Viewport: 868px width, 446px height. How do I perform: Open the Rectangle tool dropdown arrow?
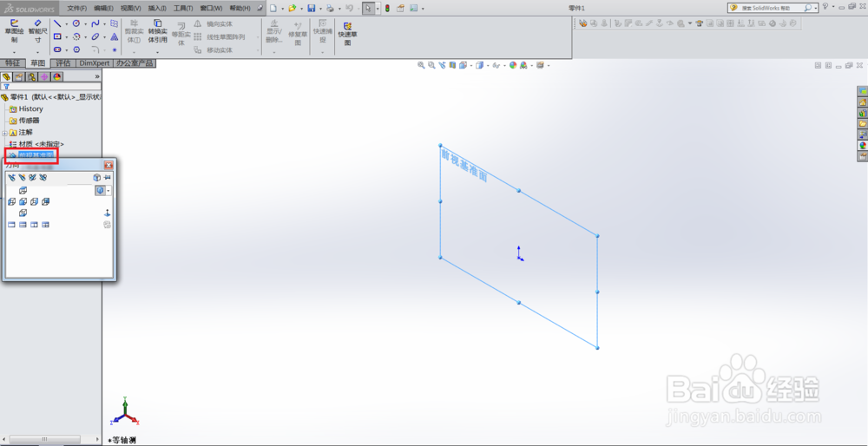[67, 37]
